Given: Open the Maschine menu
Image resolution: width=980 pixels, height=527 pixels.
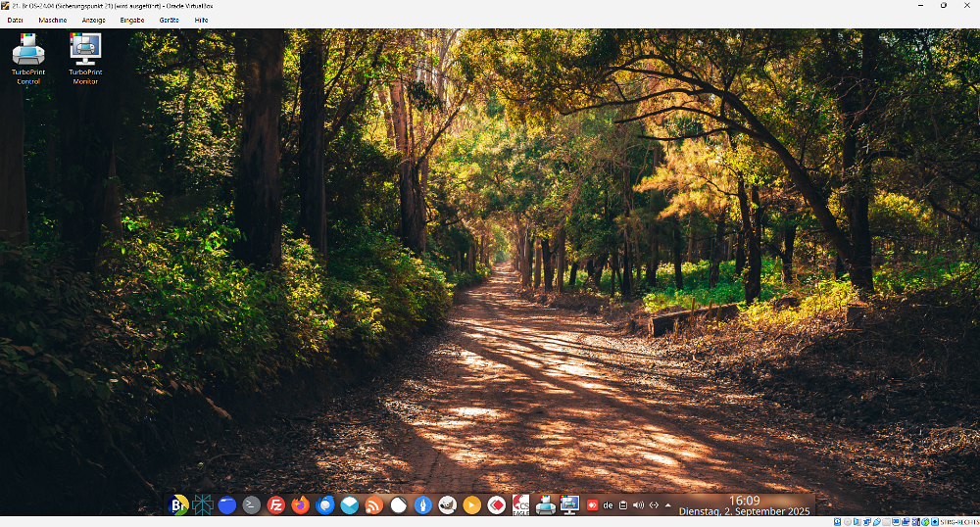Looking at the screenshot, I should pyautogui.click(x=53, y=20).
